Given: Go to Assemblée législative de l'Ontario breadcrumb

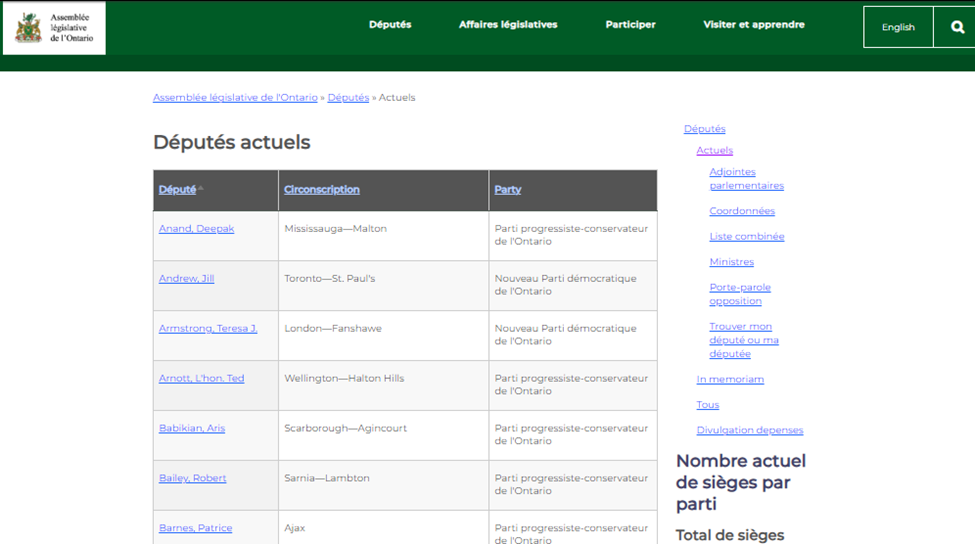Looking at the screenshot, I should (x=235, y=98).
